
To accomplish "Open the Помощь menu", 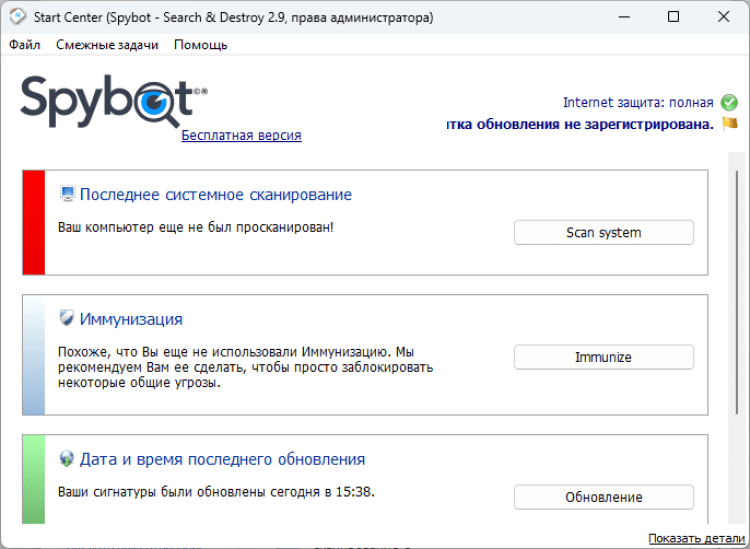I will click(x=200, y=45).
